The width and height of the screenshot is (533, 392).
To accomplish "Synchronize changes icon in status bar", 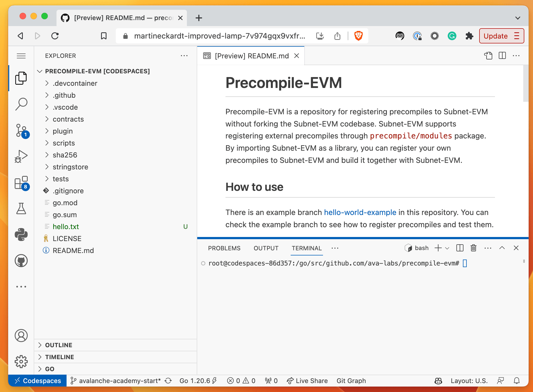I will 168,381.
